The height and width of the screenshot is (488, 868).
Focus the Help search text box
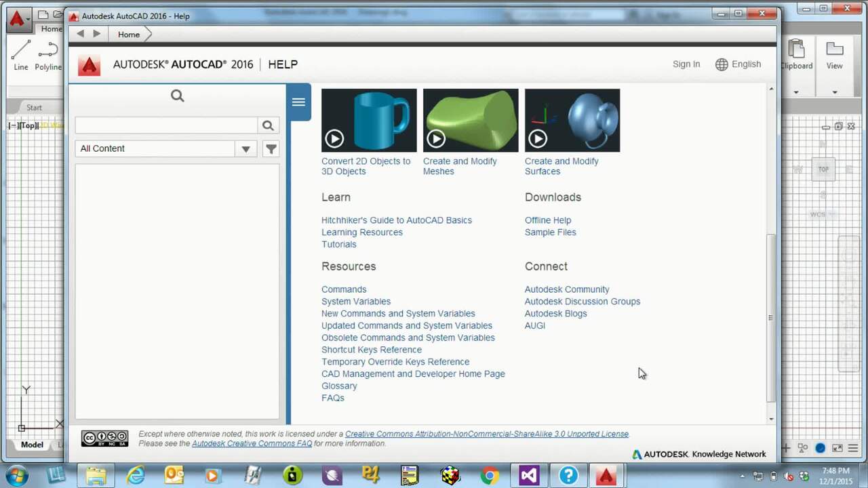167,125
